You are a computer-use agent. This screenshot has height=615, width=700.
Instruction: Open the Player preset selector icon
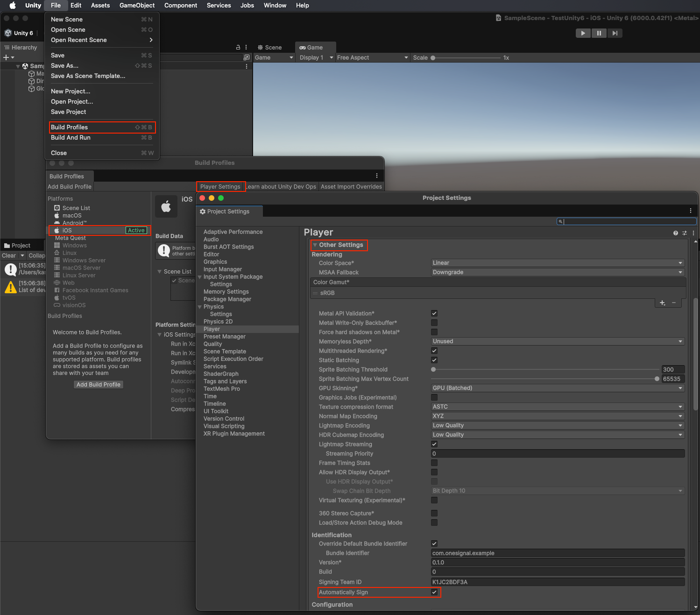pos(685,233)
